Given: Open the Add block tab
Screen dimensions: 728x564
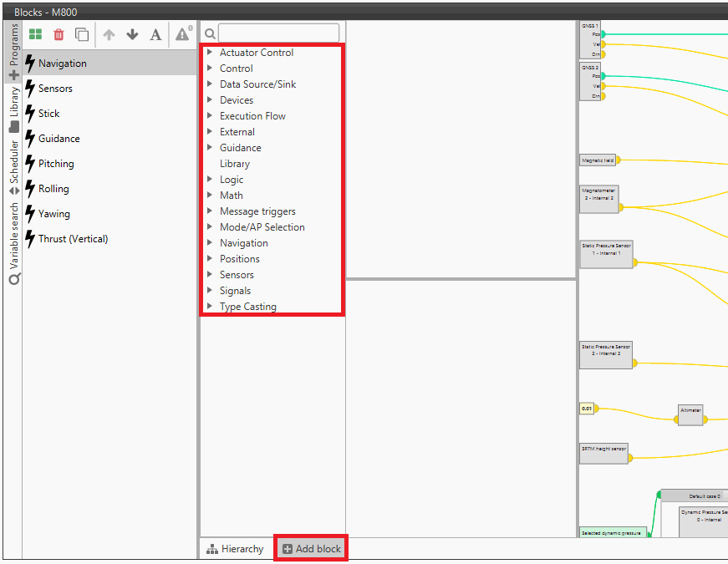Looking at the screenshot, I should (x=311, y=549).
